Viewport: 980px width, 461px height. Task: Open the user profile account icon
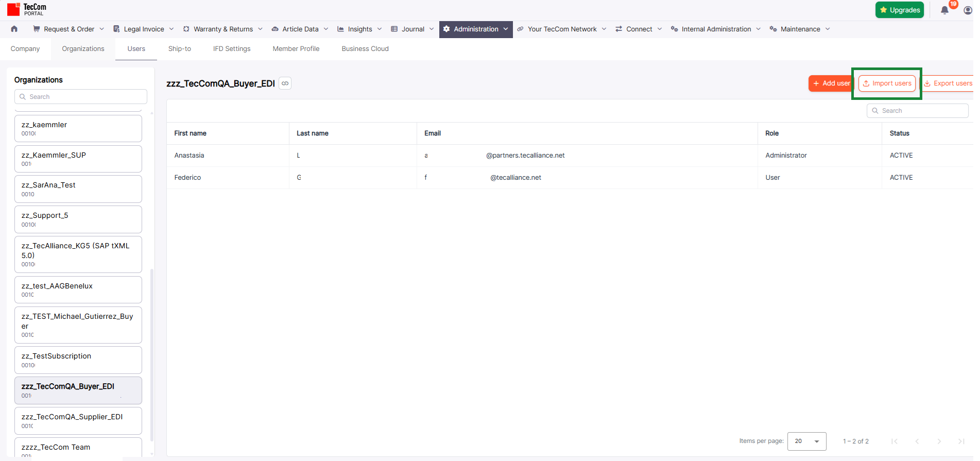coord(968,10)
